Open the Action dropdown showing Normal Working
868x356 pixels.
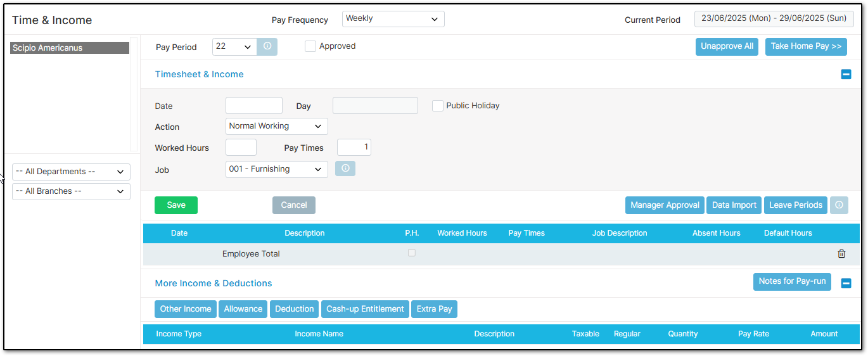(x=277, y=126)
